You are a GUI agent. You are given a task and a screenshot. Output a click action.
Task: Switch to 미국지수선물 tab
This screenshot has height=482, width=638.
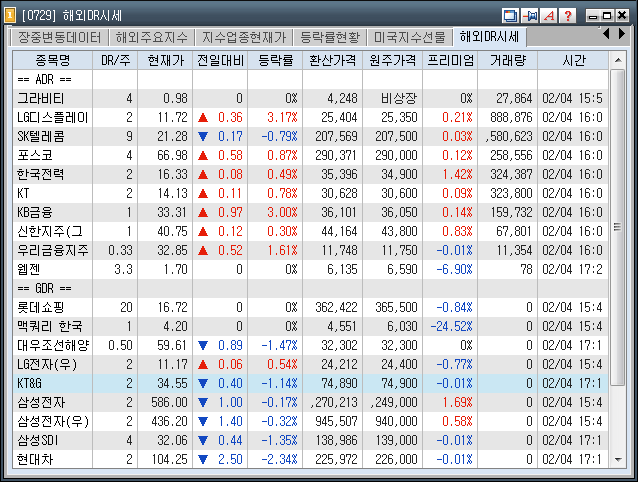point(410,37)
